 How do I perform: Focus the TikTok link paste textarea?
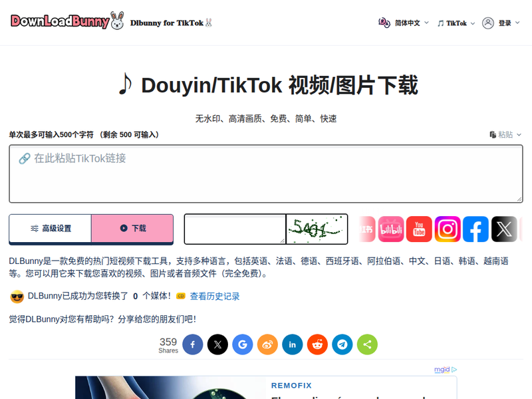coord(266,174)
